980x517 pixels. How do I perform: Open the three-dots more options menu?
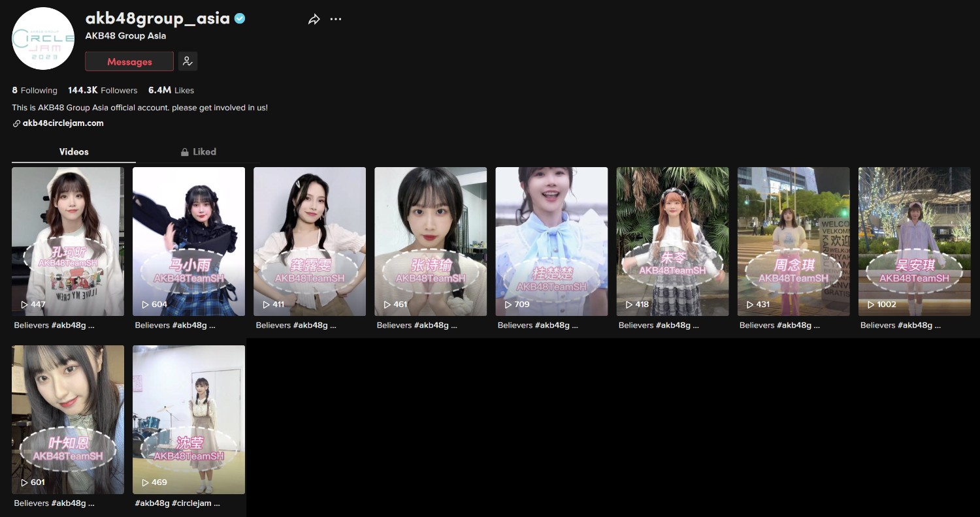pyautogui.click(x=336, y=20)
